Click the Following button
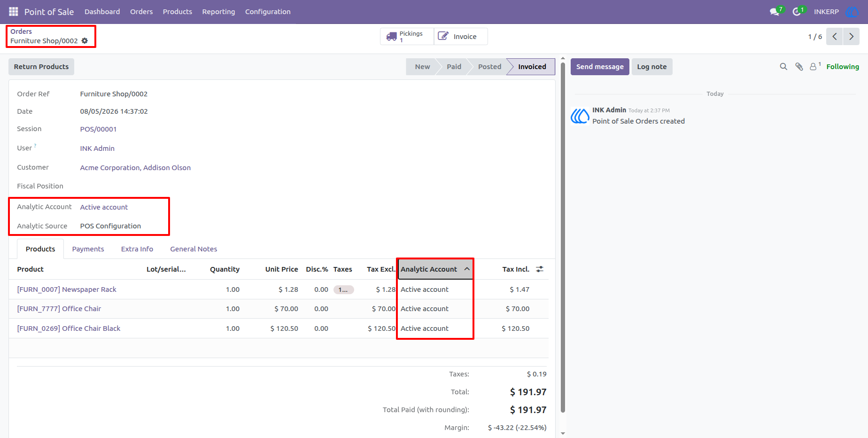The height and width of the screenshot is (438, 868). (x=843, y=67)
